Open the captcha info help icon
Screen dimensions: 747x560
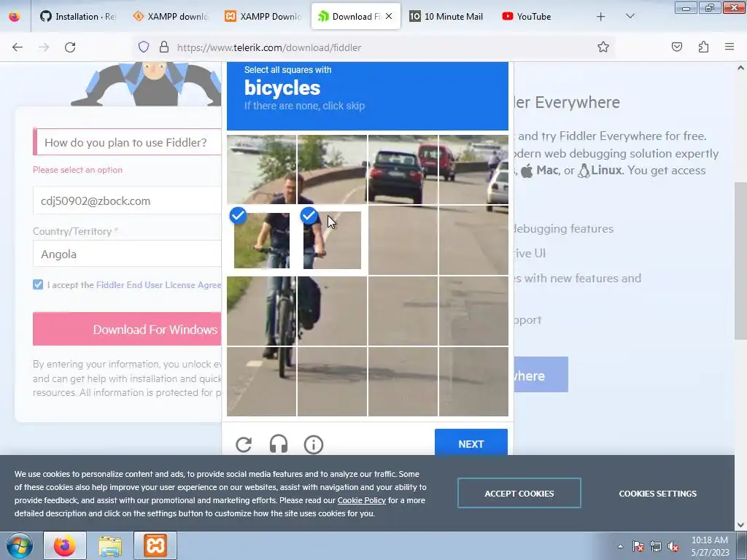point(314,445)
